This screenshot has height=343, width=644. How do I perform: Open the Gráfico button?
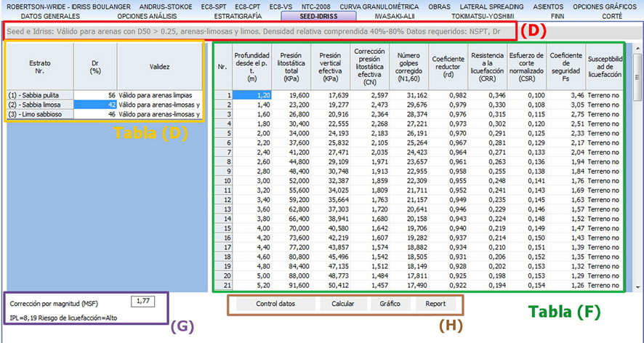[390, 304]
